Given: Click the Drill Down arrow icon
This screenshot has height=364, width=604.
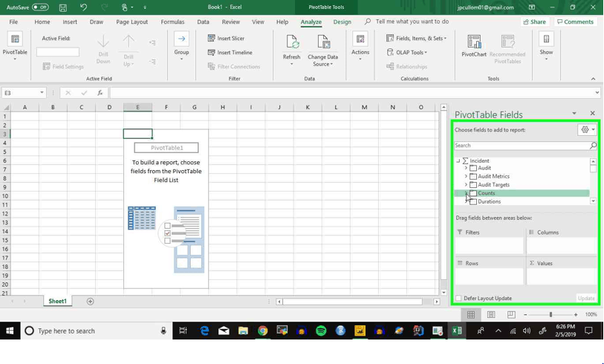Looking at the screenshot, I should pyautogui.click(x=103, y=41).
